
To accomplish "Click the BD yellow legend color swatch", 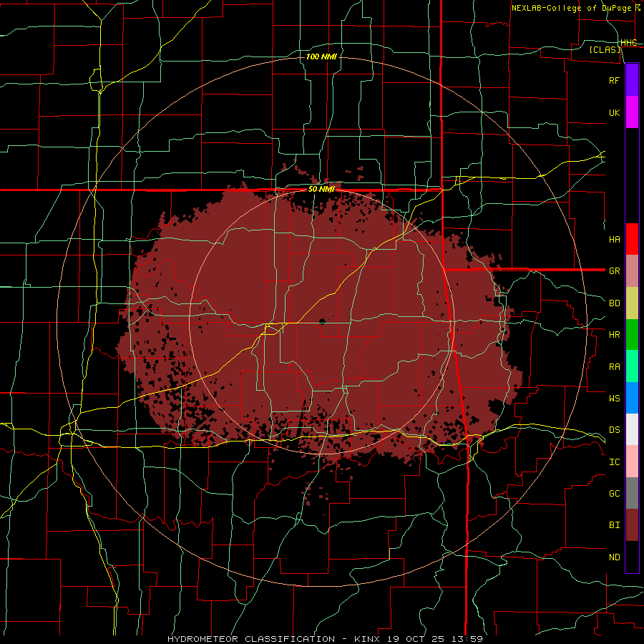I will [632, 303].
